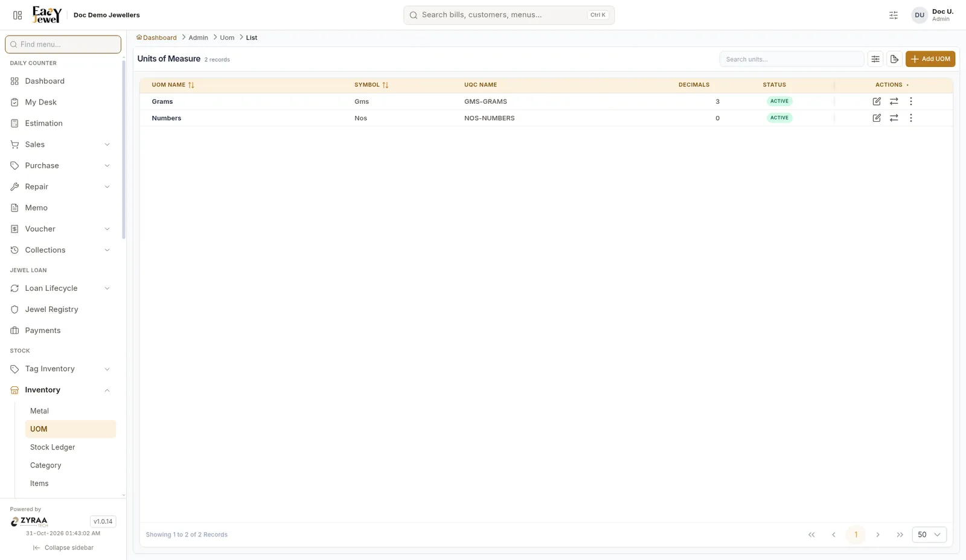
Task: Go to the last page
Action: 900,535
